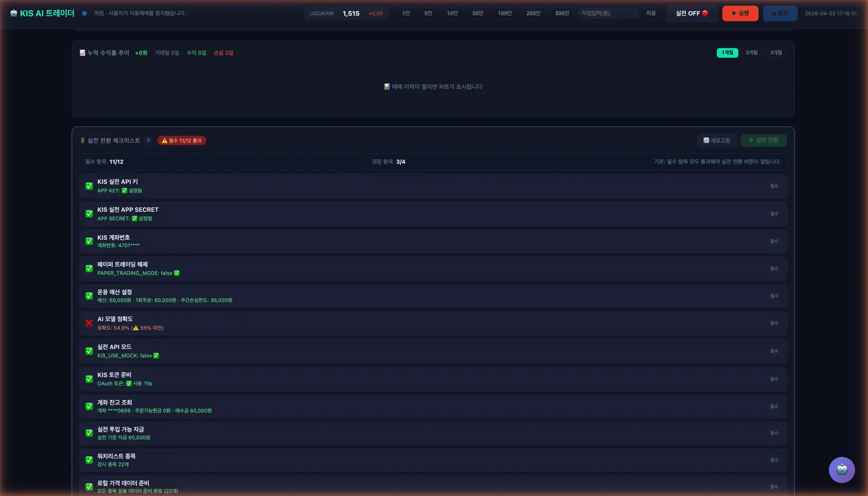Image resolution: width=868 pixels, height=496 pixels.
Task: Click the 거래일 0일 label
Action: (x=167, y=53)
